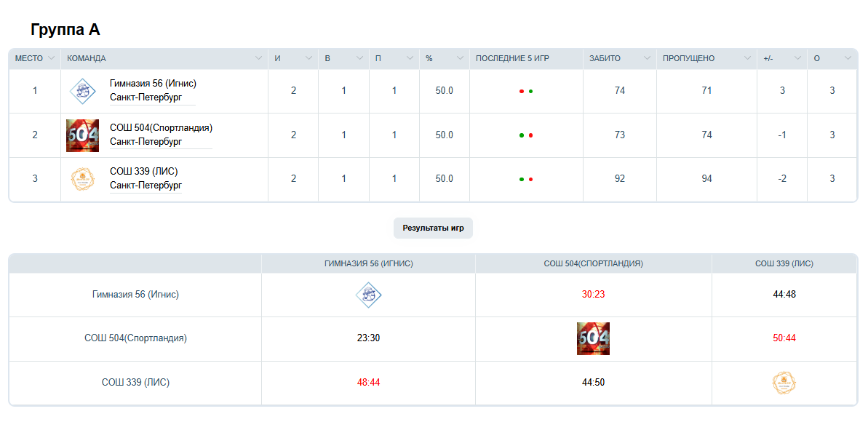This screenshot has height=430, width=868.
Task: Click СОШ 504 logo in standings table
Action: coord(82,135)
